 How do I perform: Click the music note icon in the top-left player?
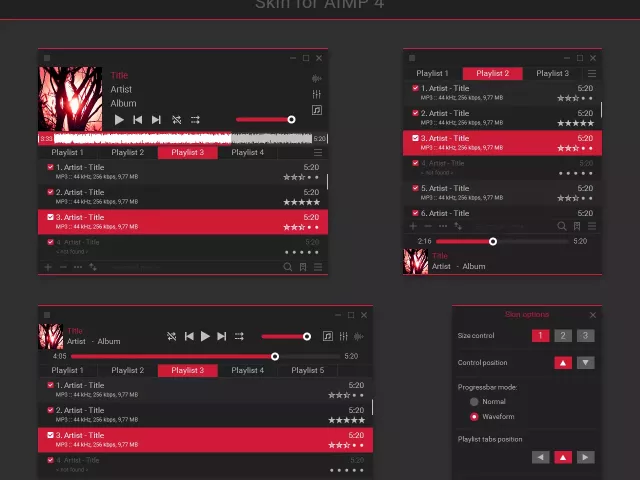pyautogui.click(x=317, y=109)
